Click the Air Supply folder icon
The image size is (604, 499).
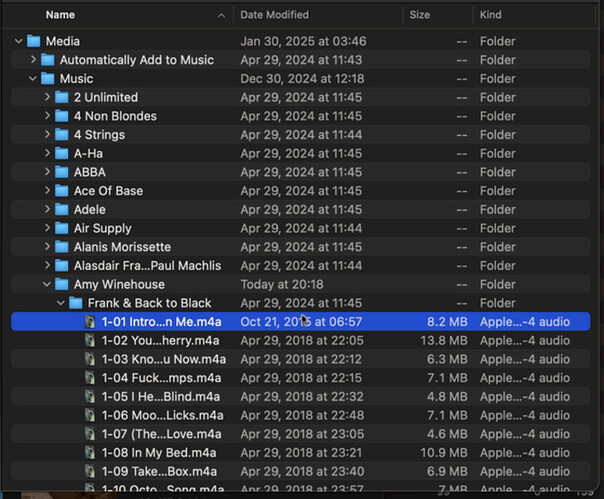[x=62, y=228]
